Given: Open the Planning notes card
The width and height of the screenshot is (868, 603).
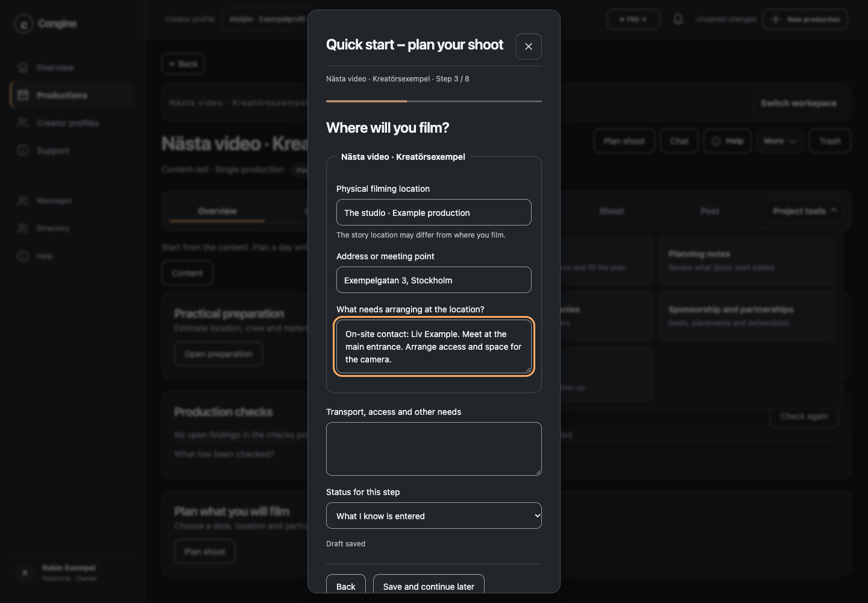Looking at the screenshot, I should (x=747, y=260).
